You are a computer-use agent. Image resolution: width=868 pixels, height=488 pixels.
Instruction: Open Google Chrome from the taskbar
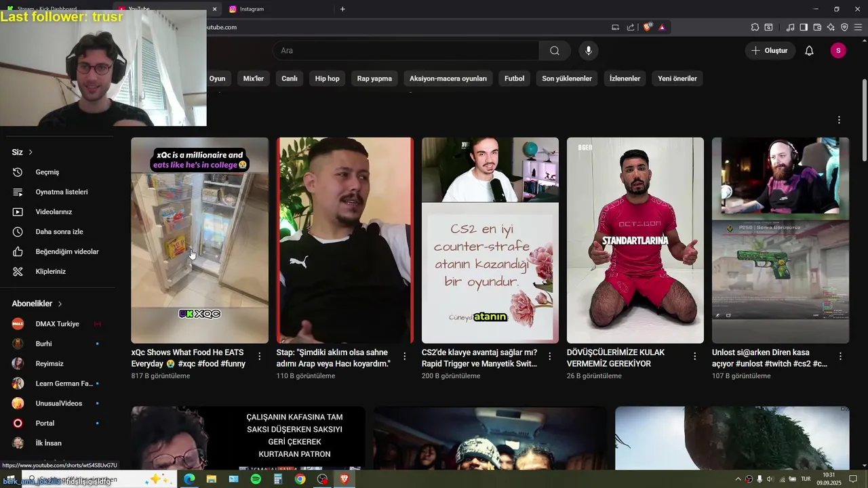tap(300, 479)
